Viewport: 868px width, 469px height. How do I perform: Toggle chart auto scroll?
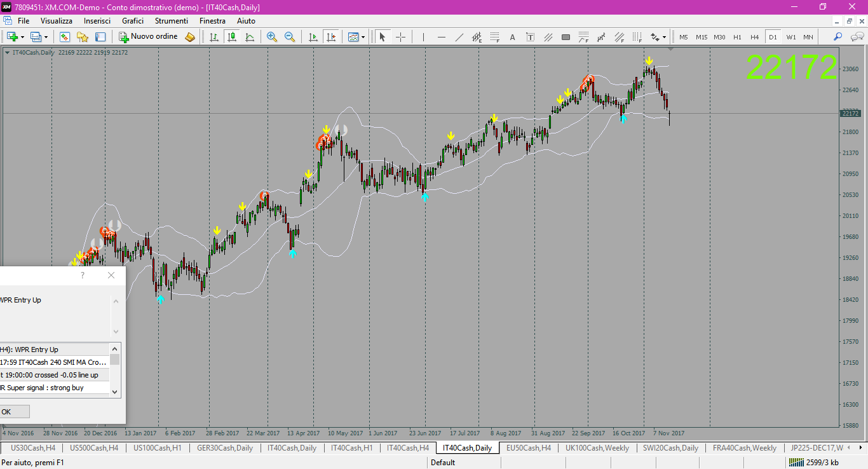[x=313, y=37]
